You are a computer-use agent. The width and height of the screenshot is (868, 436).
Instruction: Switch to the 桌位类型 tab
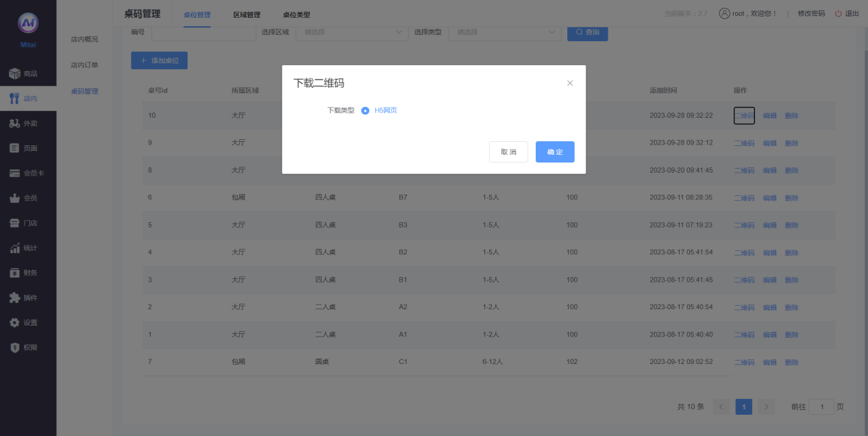[296, 14]
